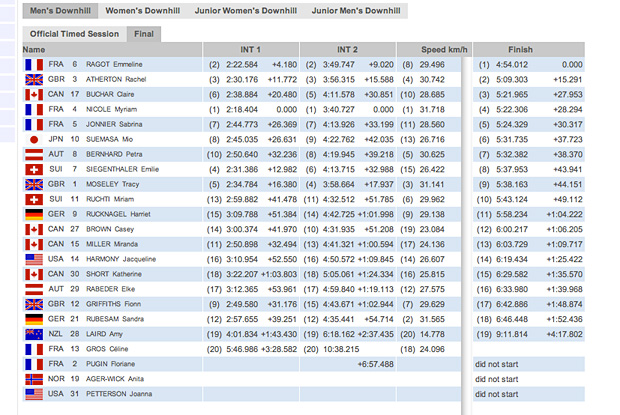The width and height of the screenshot is (620, 415).
Task: Sort by the Name column header
Action: [35, 49]
